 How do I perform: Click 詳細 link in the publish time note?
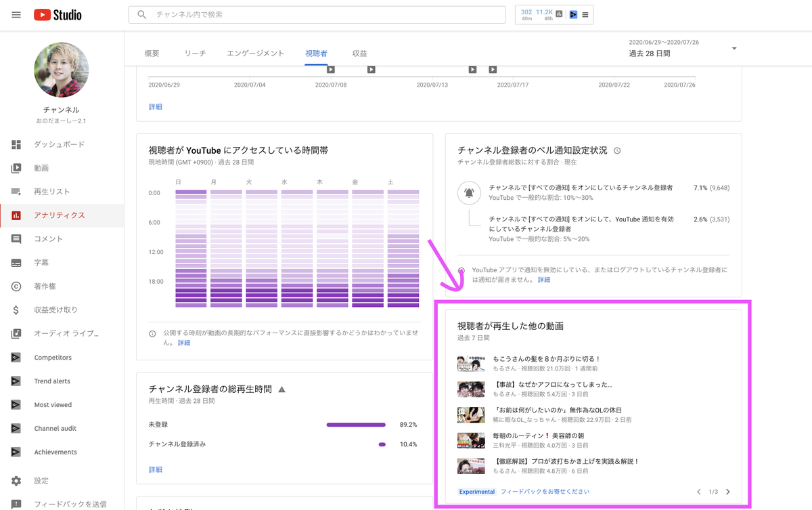click(184, 343)
